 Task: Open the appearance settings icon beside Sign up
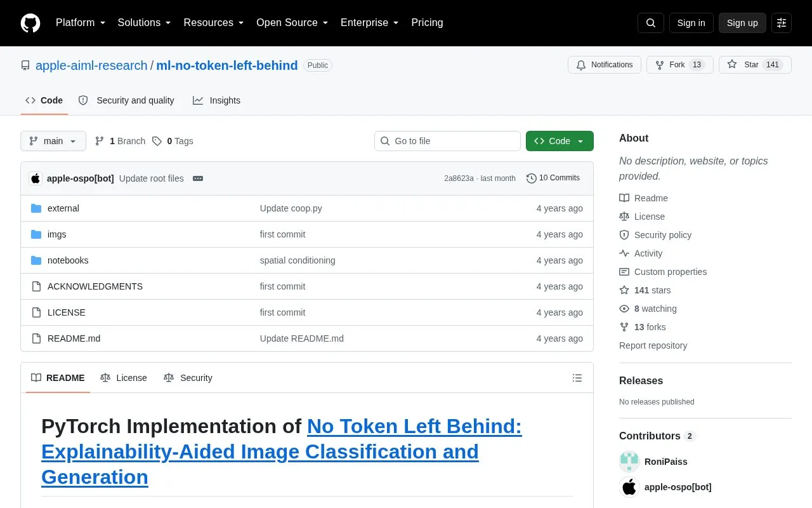tap(782, 23)
